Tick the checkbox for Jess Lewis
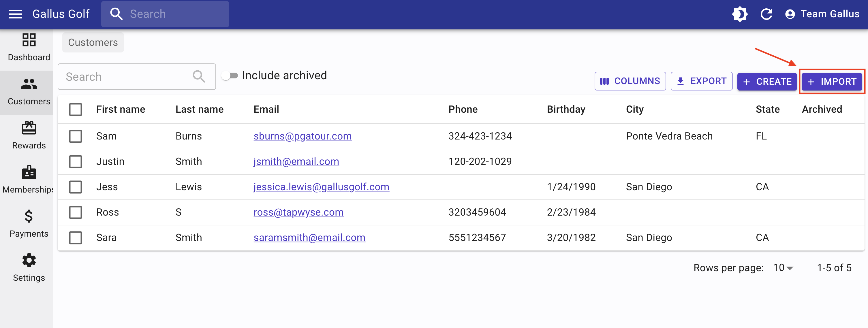868x328 pixels. tap(76, 187)
